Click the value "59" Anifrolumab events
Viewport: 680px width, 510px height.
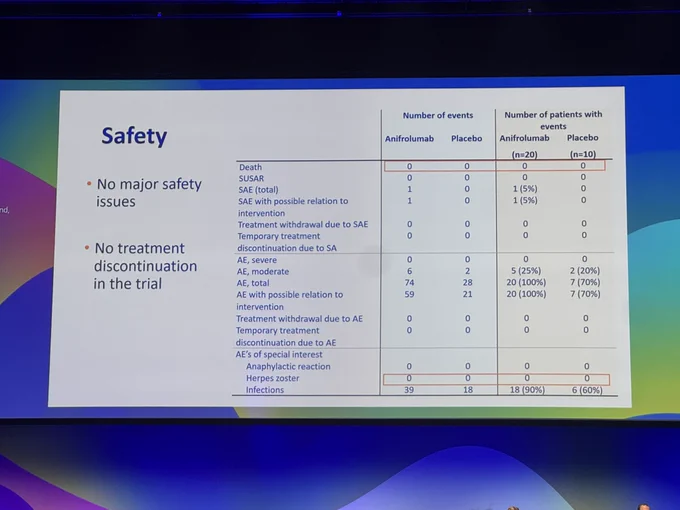pos(409,294)
